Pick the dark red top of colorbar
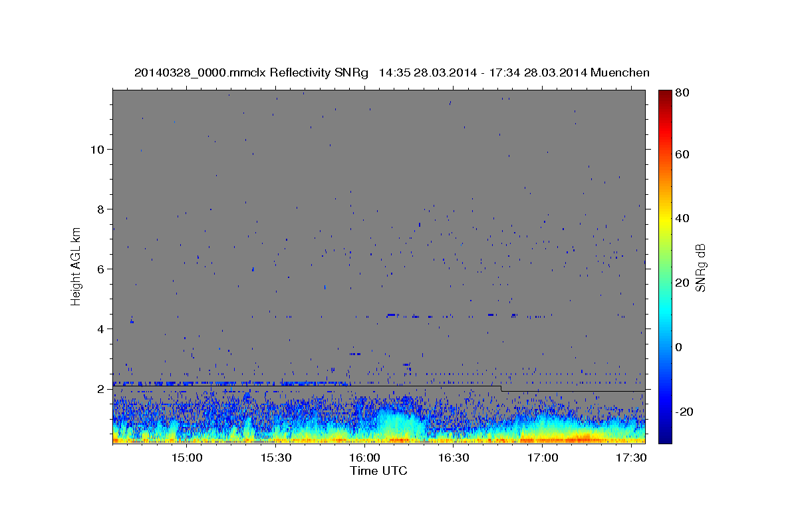 coord(664,95)
